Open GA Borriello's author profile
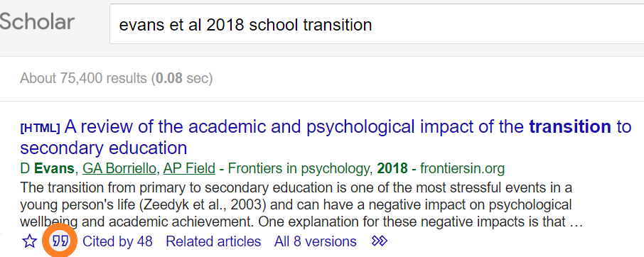Viewport: 644px width, 257px height. pyautogui.click(x=119, y=168)
